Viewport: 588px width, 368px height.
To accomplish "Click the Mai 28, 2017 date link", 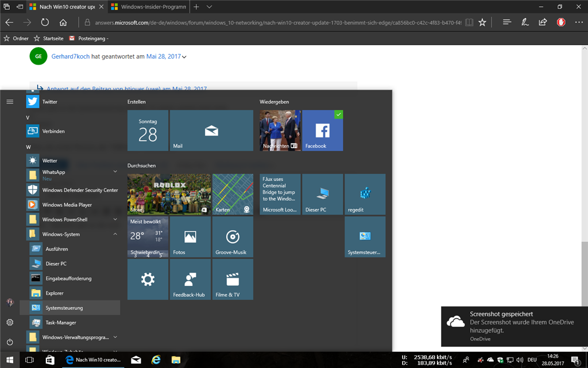I will [164, 56].
